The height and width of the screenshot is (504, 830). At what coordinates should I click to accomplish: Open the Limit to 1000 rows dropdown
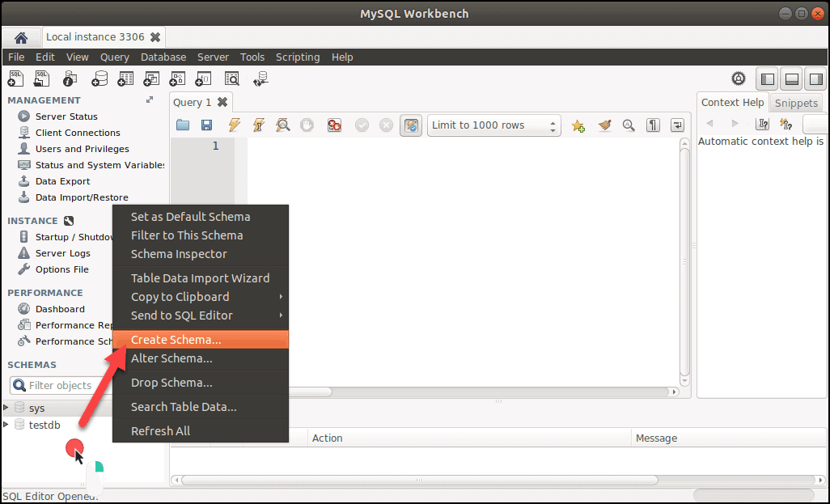pyautogui.click(x=493, y=125)
